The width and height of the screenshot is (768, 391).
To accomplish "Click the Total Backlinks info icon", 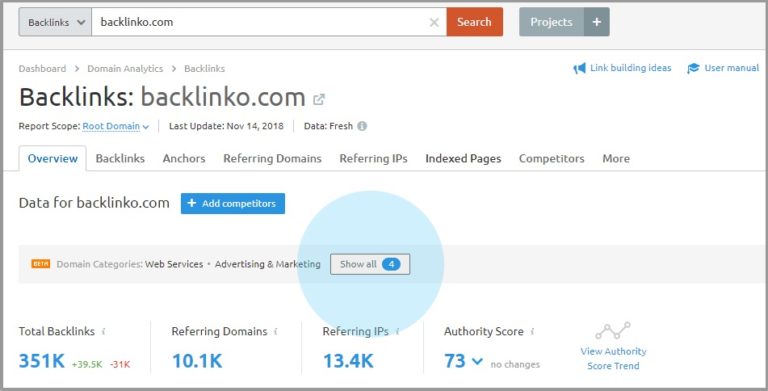I will (x=103, y=332).
